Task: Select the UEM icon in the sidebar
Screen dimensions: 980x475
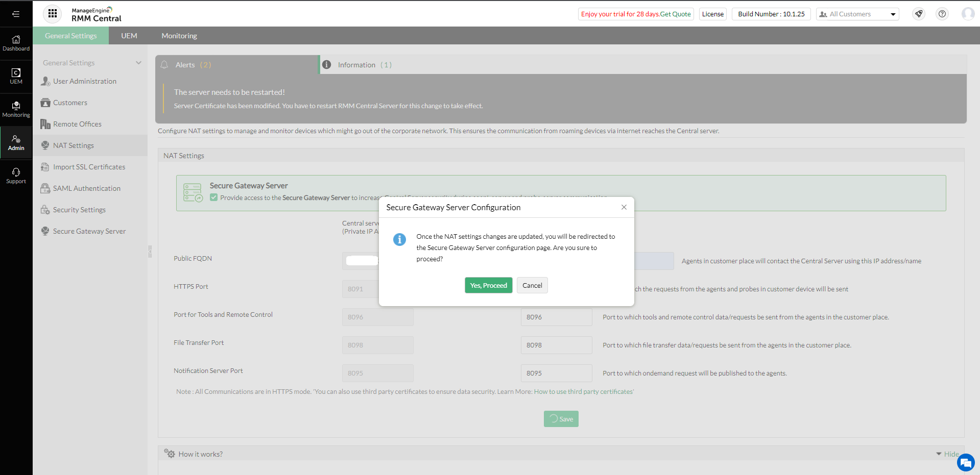Action: pos(16,76)
